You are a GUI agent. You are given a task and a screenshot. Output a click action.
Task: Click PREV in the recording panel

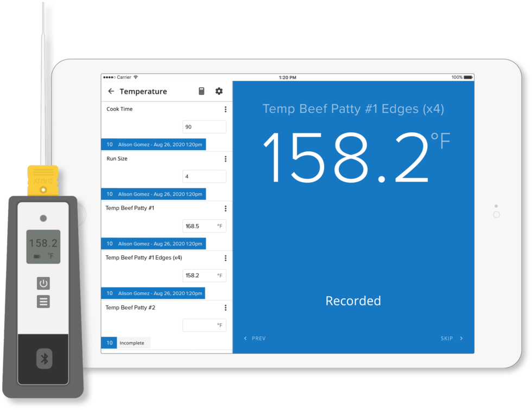259,338
